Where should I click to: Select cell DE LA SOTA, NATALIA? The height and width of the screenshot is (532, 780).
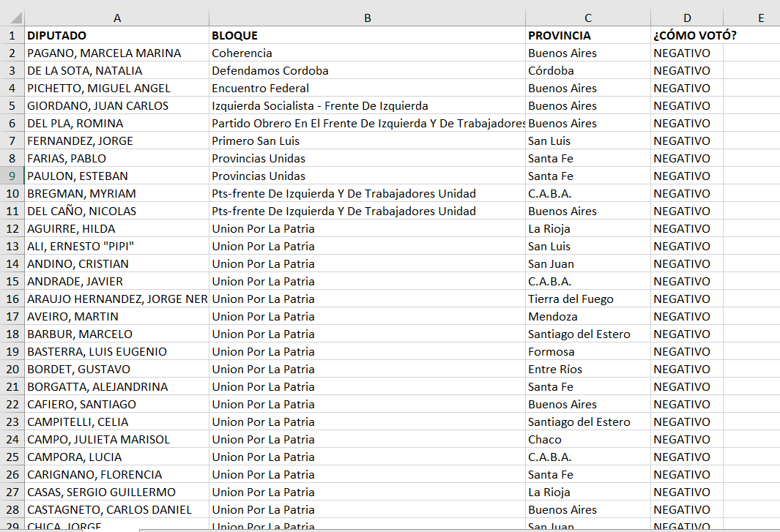point(117,70)
